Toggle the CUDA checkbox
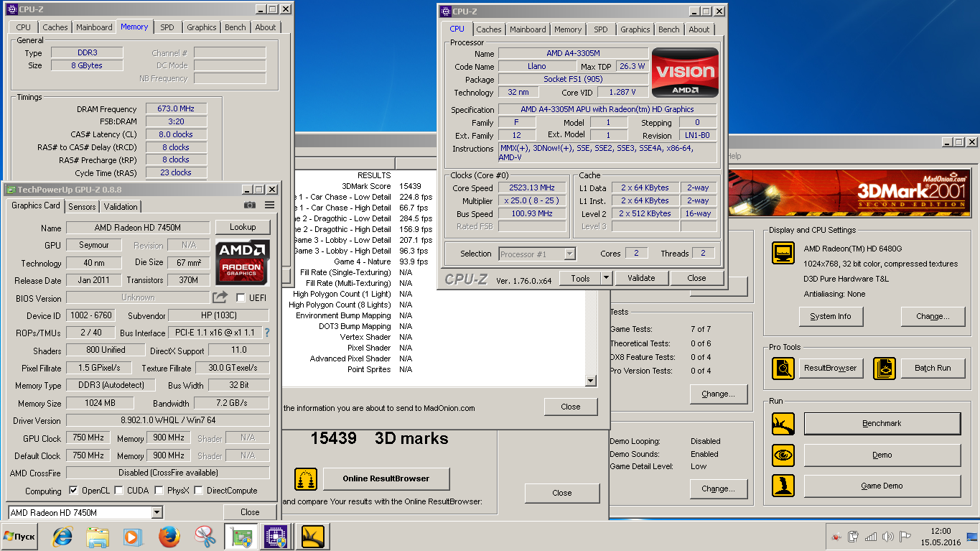 [x=119, y=491]
